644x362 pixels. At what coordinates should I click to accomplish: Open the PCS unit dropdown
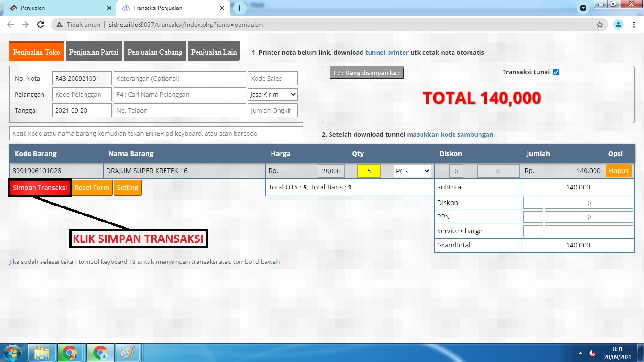[x=413, y=171]
